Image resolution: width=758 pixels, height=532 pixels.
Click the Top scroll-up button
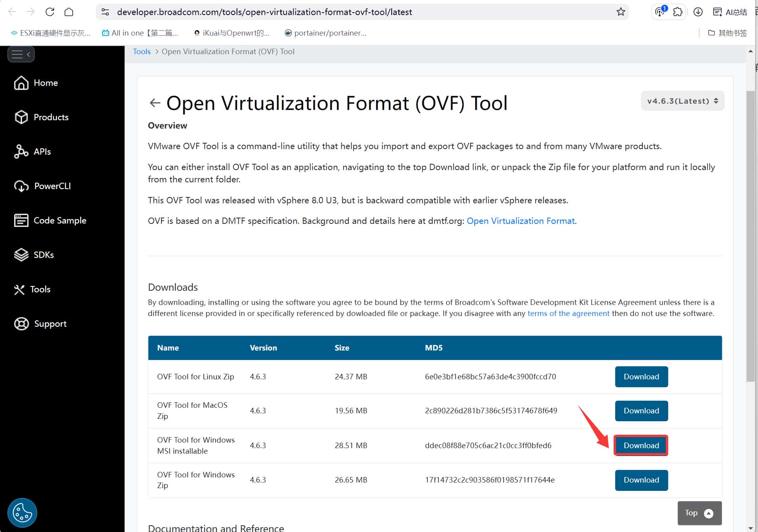(x=699, y=513)
